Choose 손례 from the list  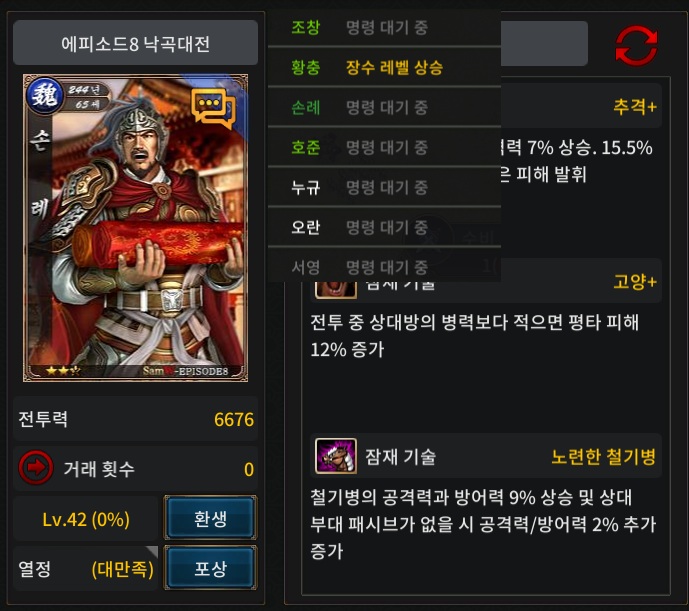tap(384, 107)
